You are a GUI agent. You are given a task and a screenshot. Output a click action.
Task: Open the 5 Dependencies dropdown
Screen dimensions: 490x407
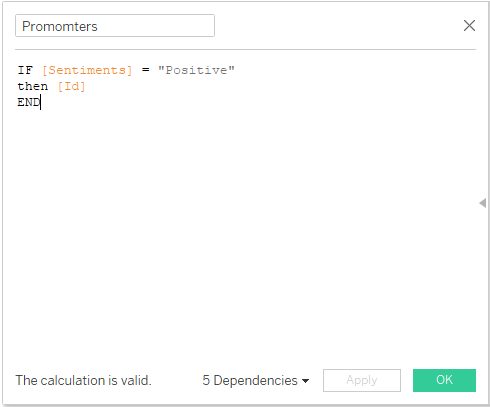256,380
